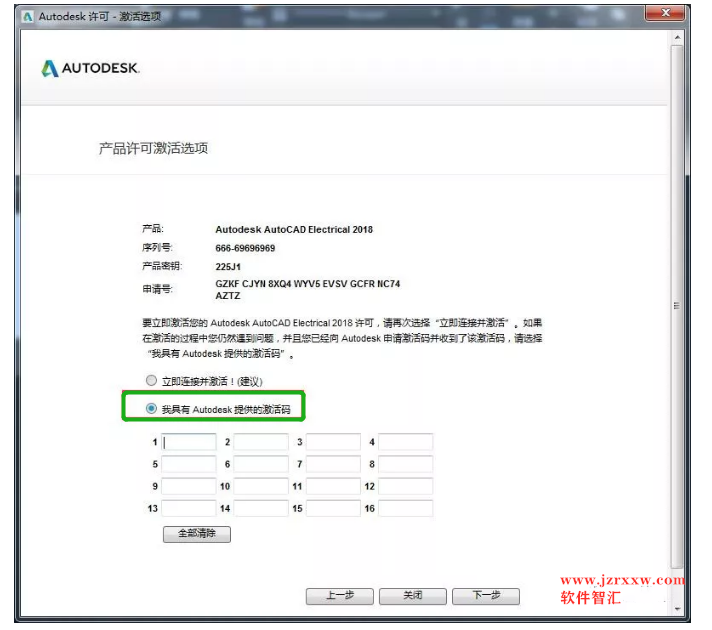Click activation code field 11

point(333,486)
